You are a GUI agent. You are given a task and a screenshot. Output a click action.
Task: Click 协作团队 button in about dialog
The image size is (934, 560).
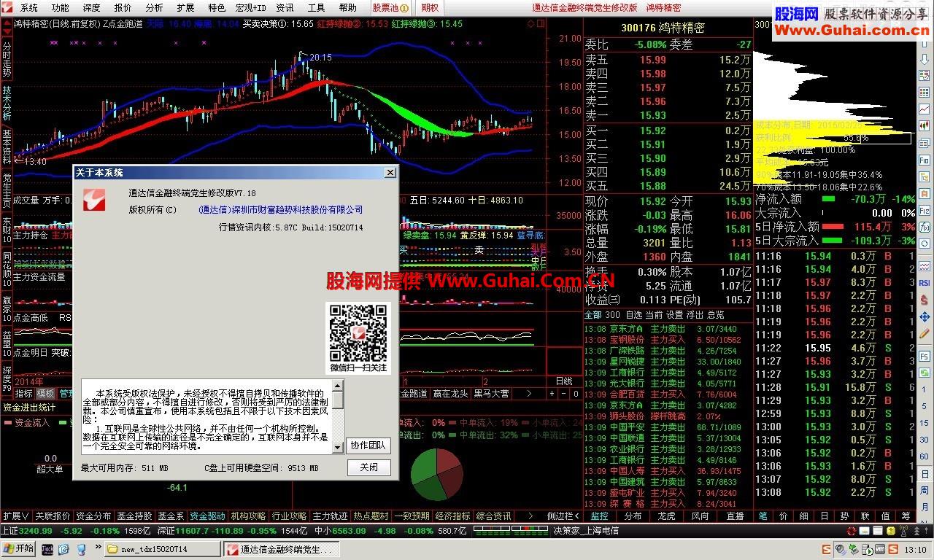click(x=368, y=445)
